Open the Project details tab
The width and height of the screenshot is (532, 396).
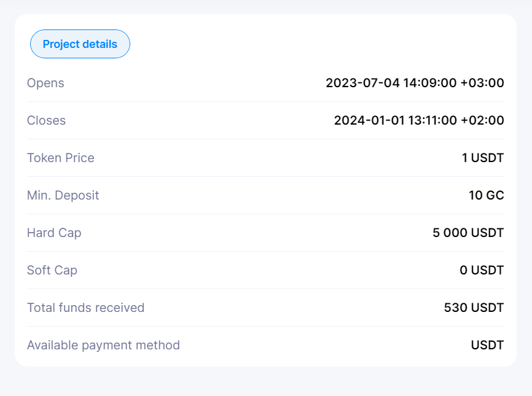(x=80, y=44)
